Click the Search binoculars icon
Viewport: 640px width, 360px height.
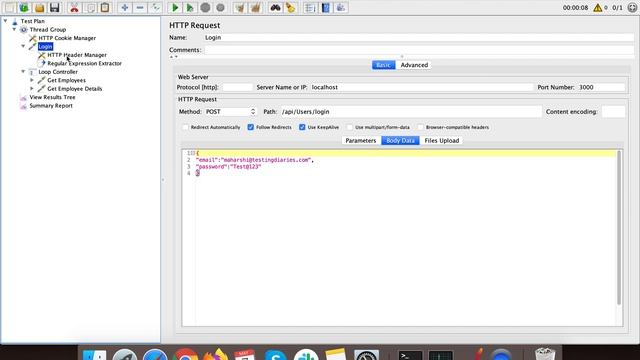point(276,7)
